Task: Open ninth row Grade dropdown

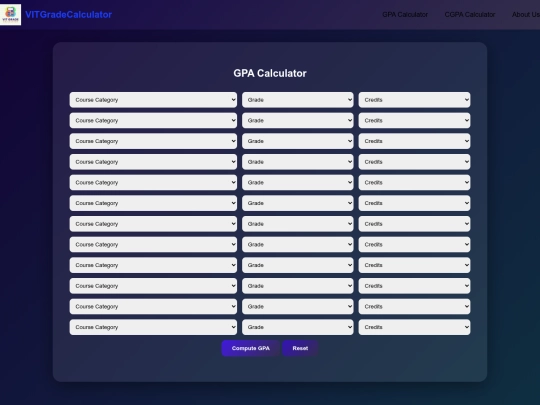Action: pyautogui.click(x=298, y=265)
